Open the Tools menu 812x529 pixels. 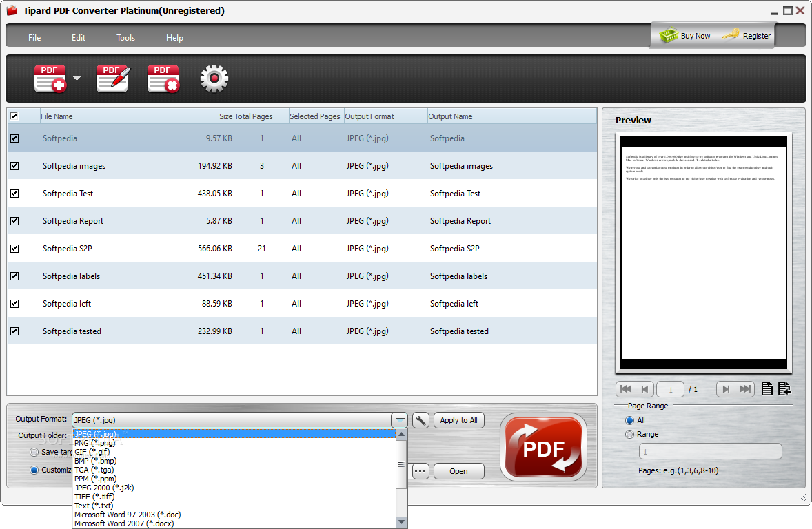pos(126,38)
